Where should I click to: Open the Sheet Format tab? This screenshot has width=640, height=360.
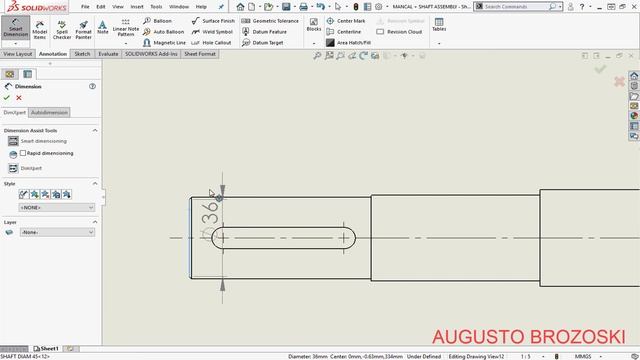pos(200,54)
